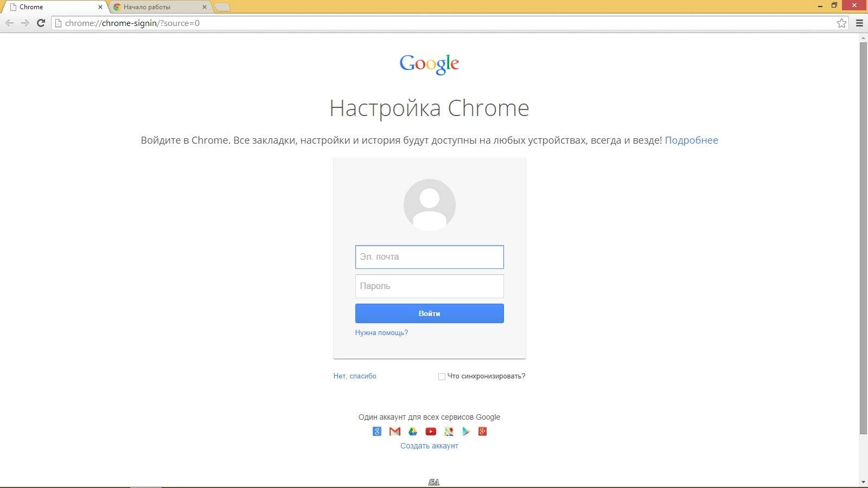Click the YouTube service icon
Image resolution: width=868 pixels, height=488 pixels.
point(431,432)
